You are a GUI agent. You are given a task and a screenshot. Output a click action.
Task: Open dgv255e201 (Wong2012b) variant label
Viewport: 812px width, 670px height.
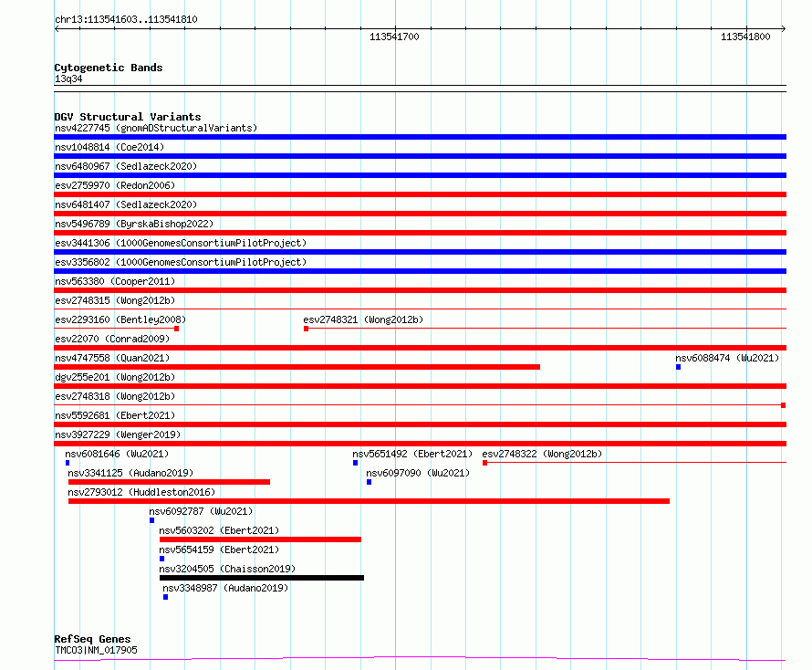pyautogui.click(x=115, y=377)
